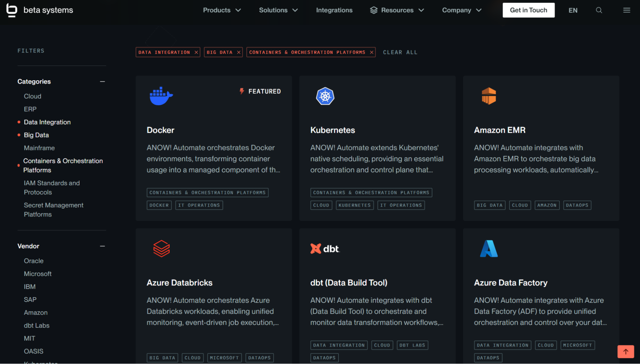The width and height of the screenshot is (640, 364).
Task: Click the DOCKER tag on Docker card
Action: pos(159,205)
